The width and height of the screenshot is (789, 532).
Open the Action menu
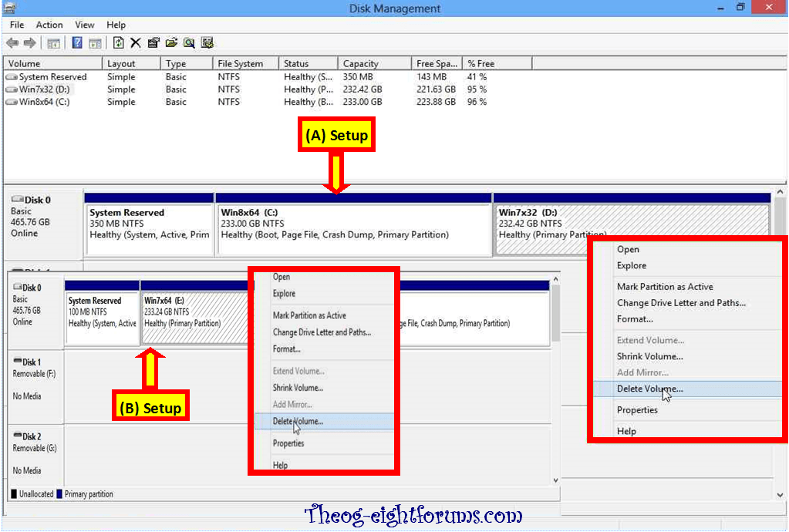pyautogui.click(x=49, y=25)
